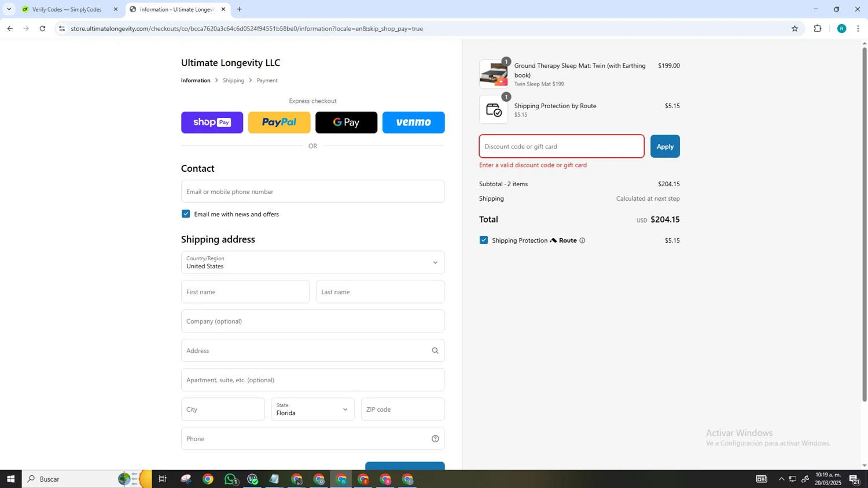Open the first Chrome icon on taskbar
The image size is (868, 488).
click(x=208, y=479)
